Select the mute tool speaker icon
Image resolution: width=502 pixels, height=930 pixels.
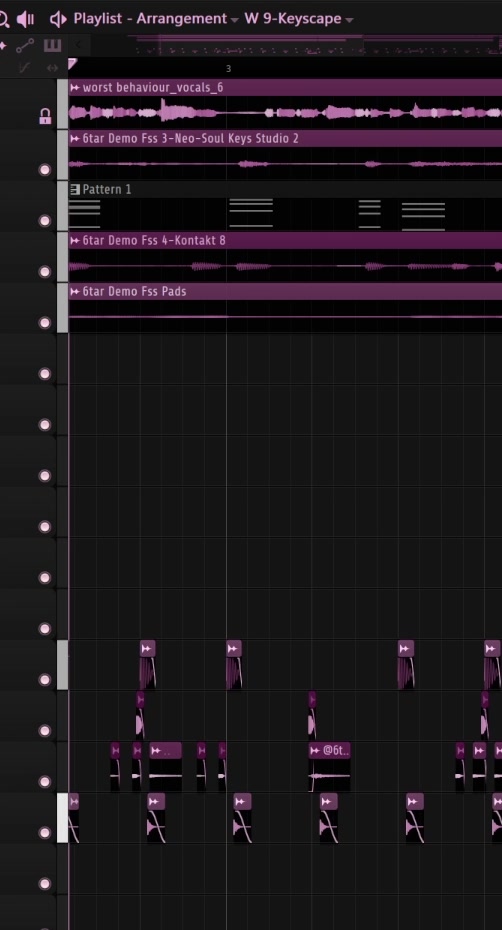[25, 20]
